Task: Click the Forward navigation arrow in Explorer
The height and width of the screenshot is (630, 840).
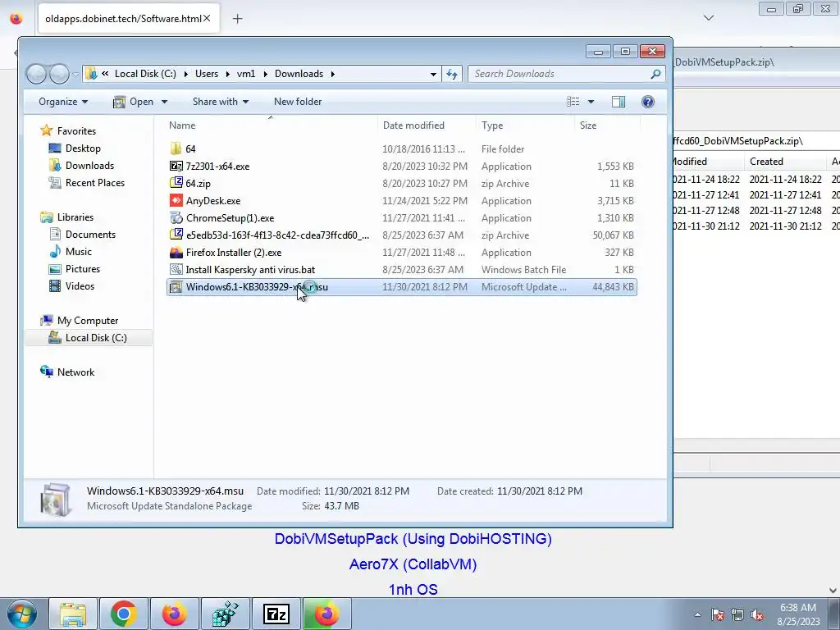Action: pyautogui.click(x=59, y=74)
